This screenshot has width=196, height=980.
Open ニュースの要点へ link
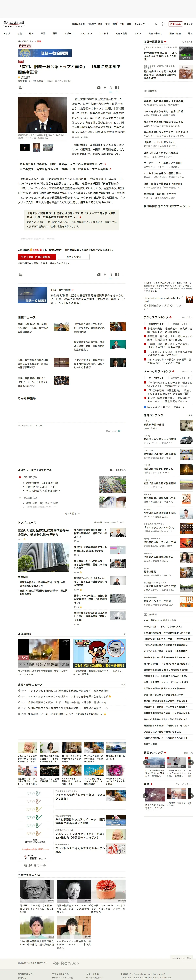[118, 470]
